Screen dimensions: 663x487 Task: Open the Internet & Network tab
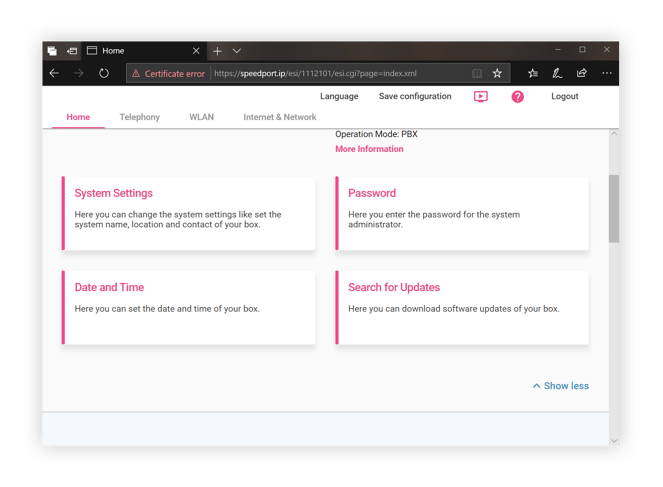280,117
